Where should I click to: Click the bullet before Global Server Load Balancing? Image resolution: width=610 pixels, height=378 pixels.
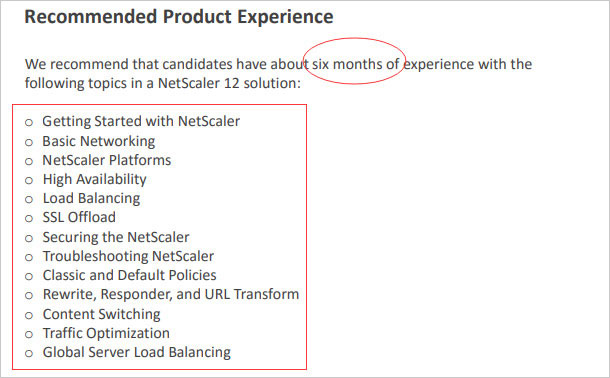tap(29, 354)
